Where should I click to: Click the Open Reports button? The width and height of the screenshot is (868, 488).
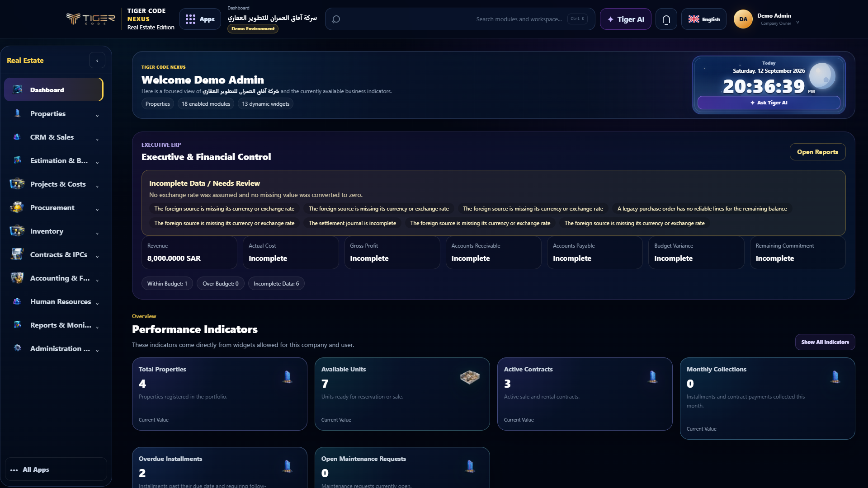(x=817, y=152)
